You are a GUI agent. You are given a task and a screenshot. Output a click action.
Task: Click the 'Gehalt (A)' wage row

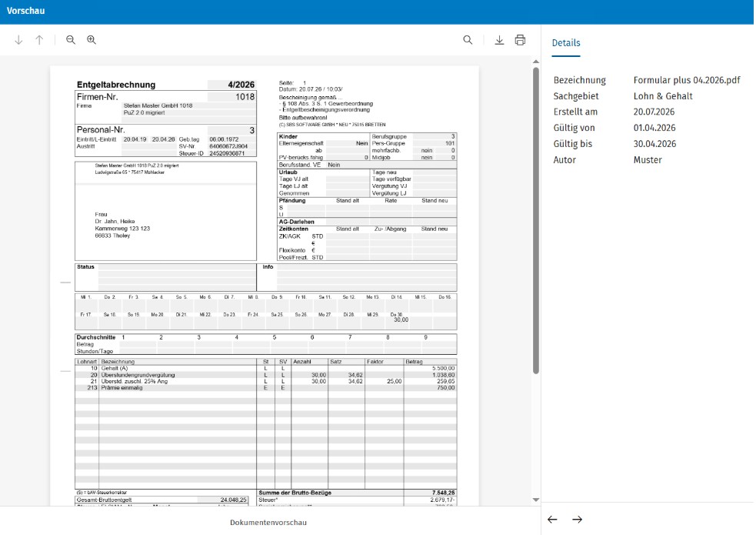coord(265,368)
